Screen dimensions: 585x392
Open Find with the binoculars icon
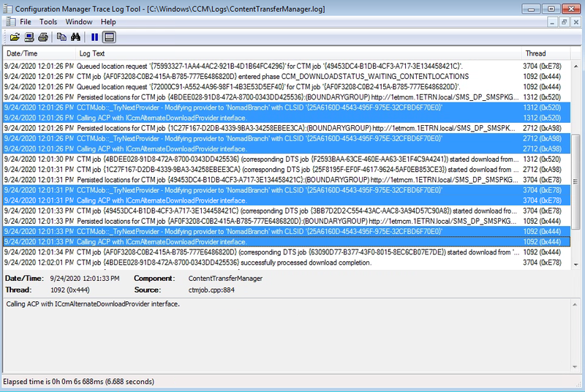tap(76, 37)
